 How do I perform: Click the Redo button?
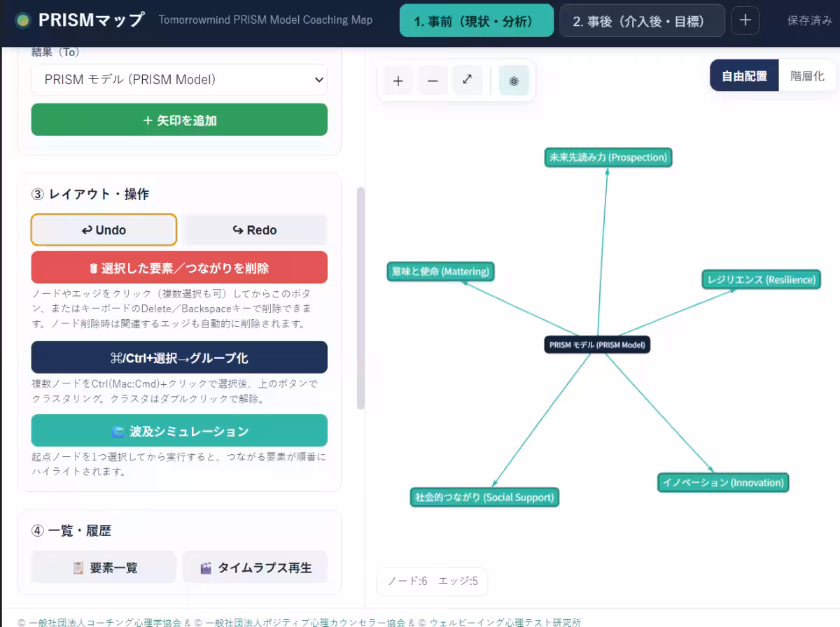coord(255,230)
